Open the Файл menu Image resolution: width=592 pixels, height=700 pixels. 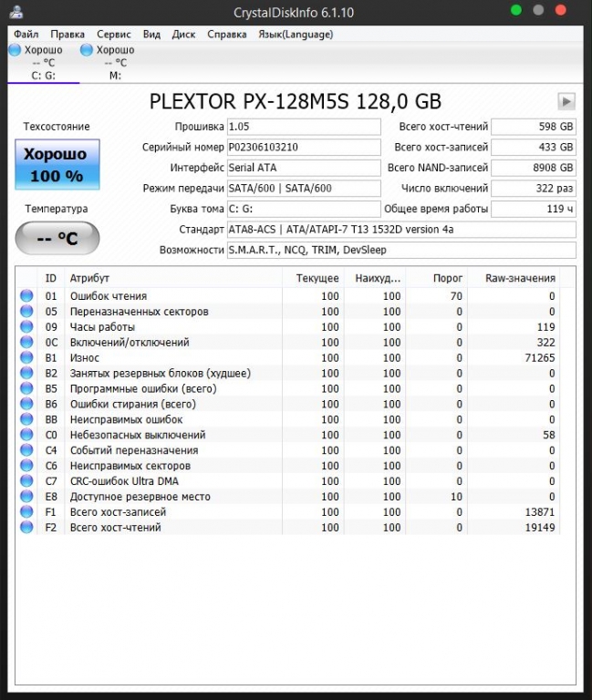click(26, 35)
